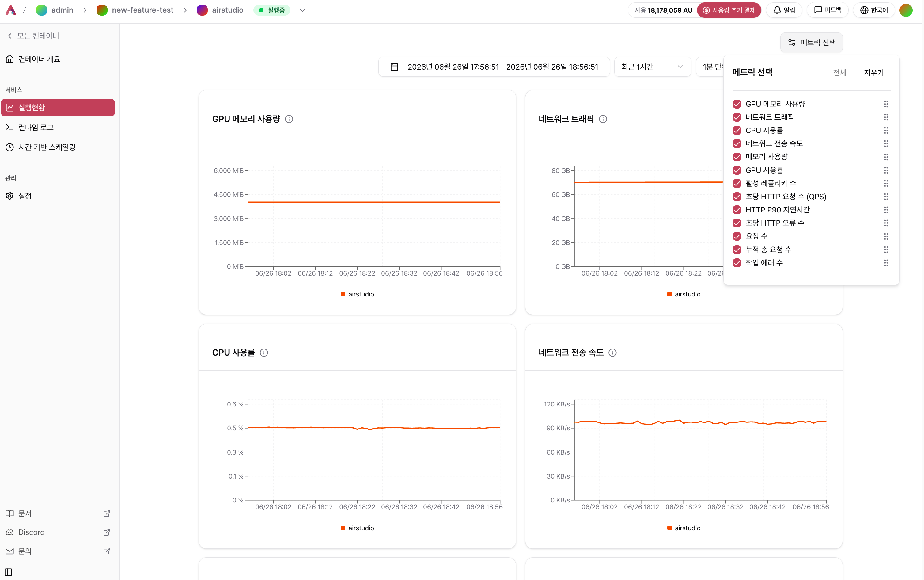Click the external link icon beside Discord

tap(107, 532)
